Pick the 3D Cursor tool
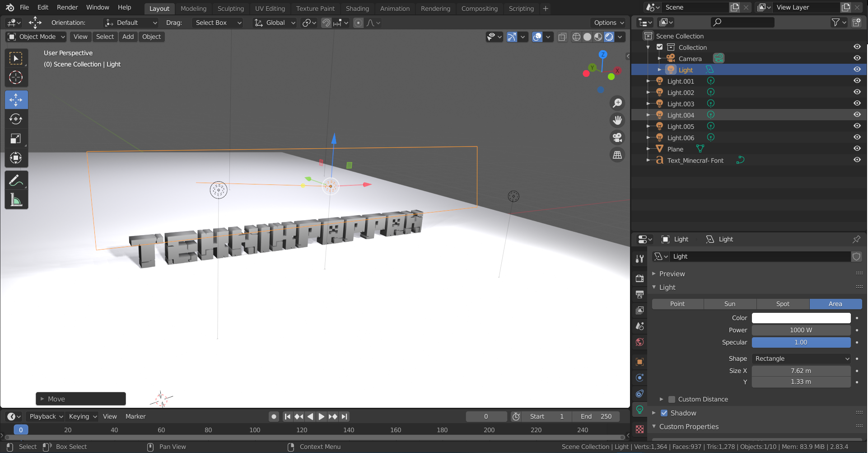This screenshot has width=868, height=453. (x=16, y=78)
